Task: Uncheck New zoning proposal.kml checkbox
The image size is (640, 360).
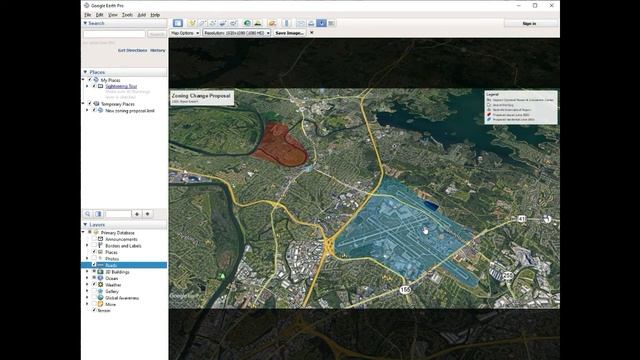Action: click(x=94, y=110)
